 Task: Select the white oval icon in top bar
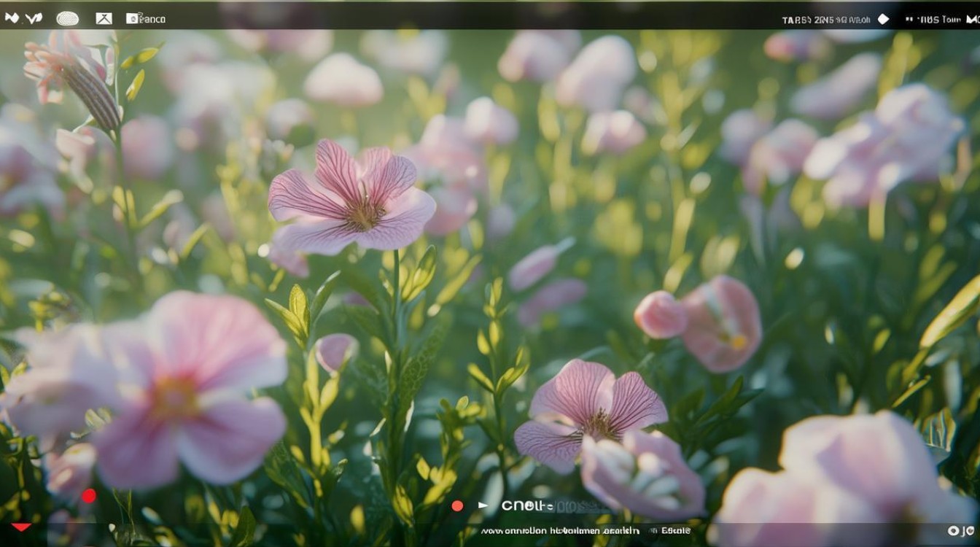[x=68, y=18]
